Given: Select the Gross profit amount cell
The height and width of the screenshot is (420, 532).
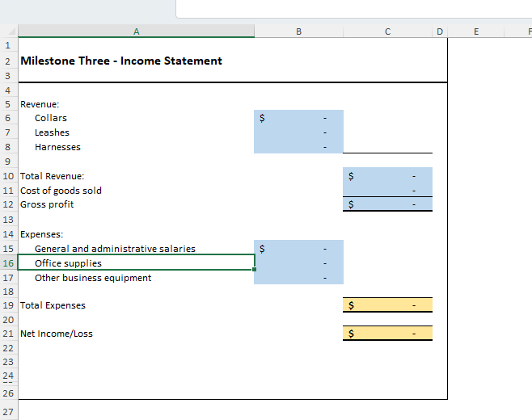Looking at the screenshot, I should (x=387, y=204).
